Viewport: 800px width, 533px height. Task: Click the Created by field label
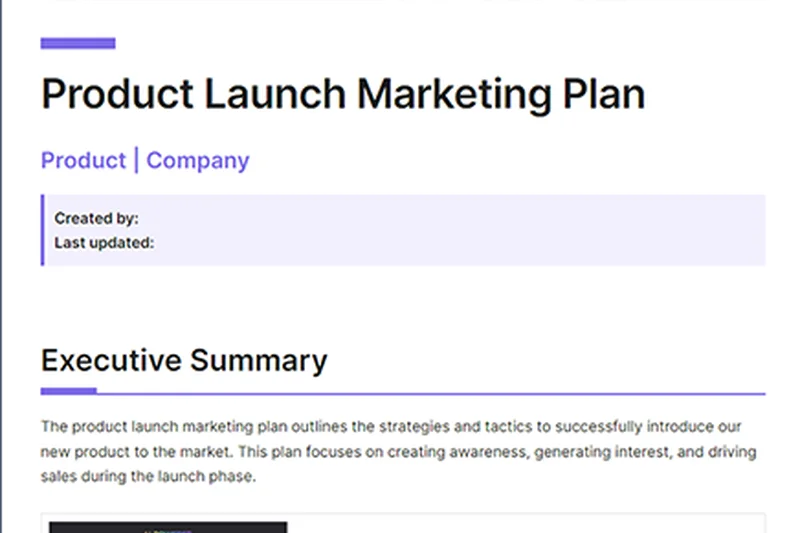(96, 218)
